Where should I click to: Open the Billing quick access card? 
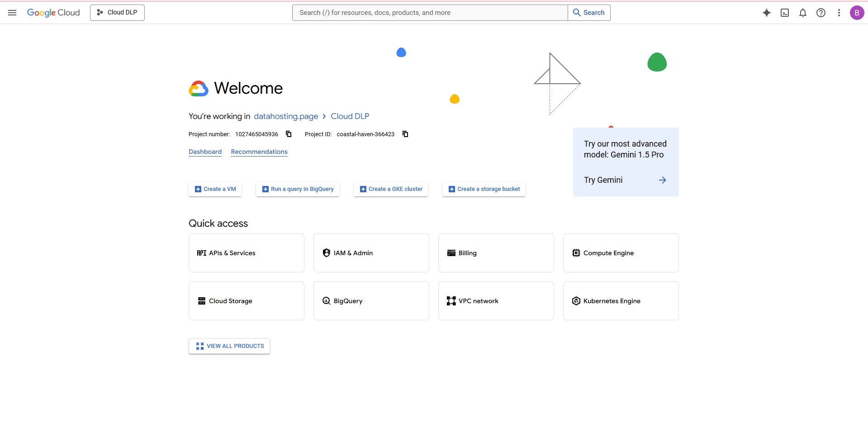coord(496,253)
